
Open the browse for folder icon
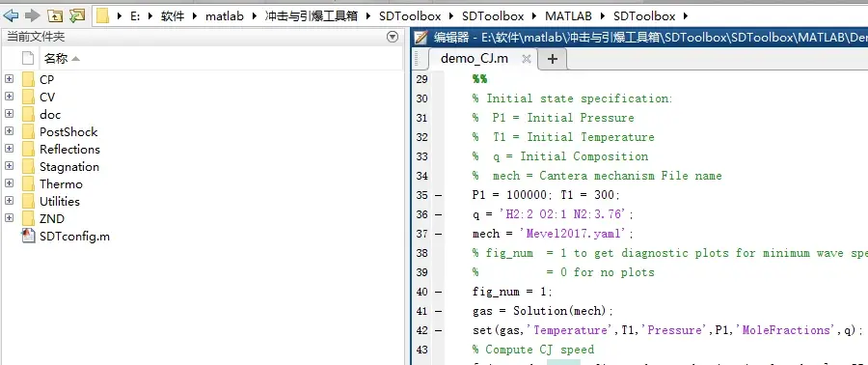click(77, 15)
